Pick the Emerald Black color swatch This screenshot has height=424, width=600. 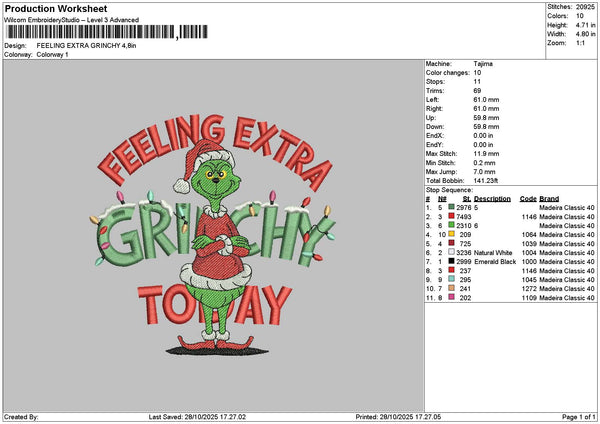[452, 261]
